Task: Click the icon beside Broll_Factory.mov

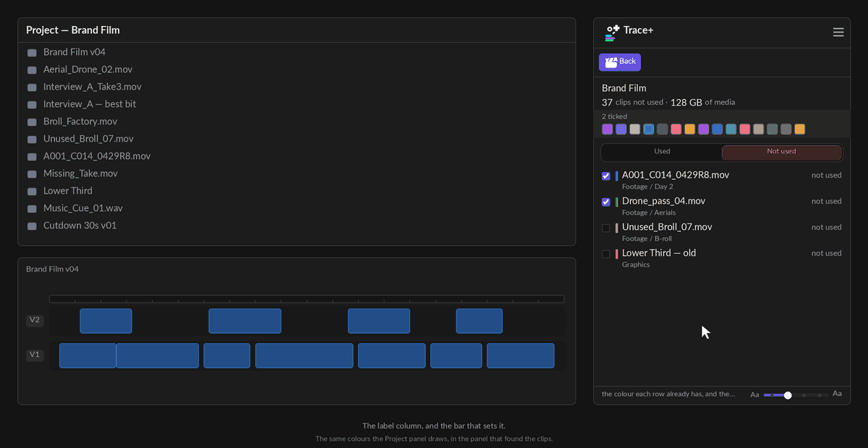Action: pos(32,122)
